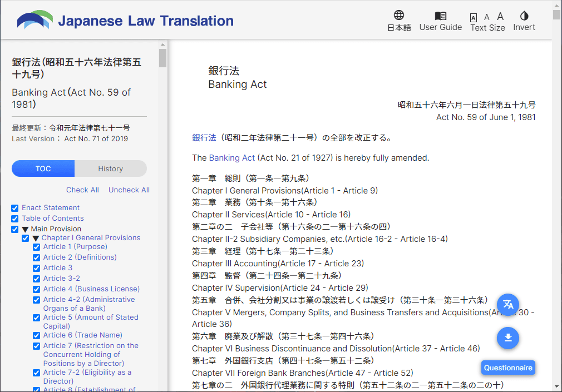Uncheck the Main Provision checkbox
This screenshot has width=562, height=392.
(x=14, y=229)
